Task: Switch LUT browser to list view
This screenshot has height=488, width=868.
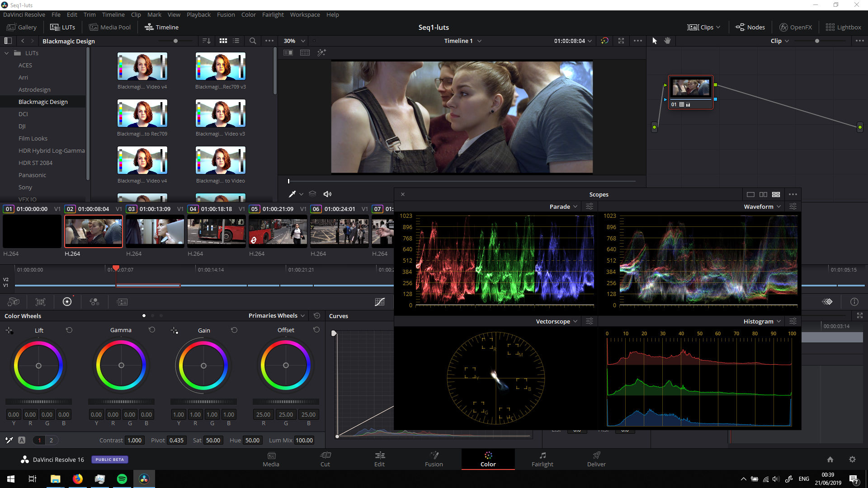Action: [x=236, y=41]
